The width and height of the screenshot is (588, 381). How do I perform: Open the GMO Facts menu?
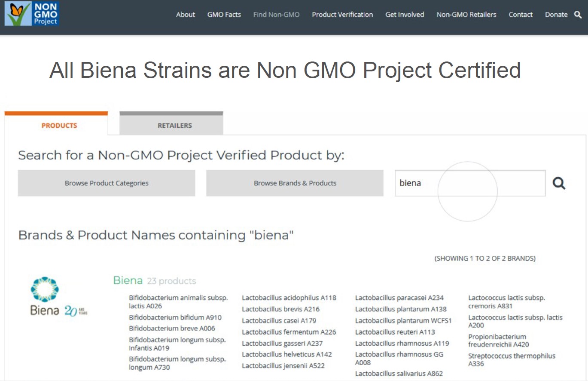(x=224, y=15)
